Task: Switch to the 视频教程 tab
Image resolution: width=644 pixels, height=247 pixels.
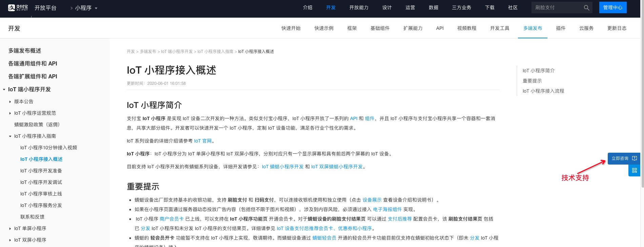Action: tap(467, 28)
